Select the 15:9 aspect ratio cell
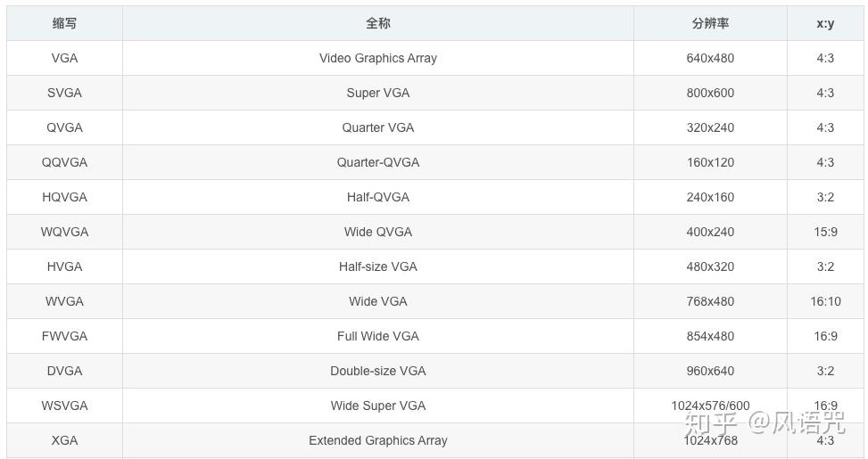This screenshot has width=868, height=459. 825,232
